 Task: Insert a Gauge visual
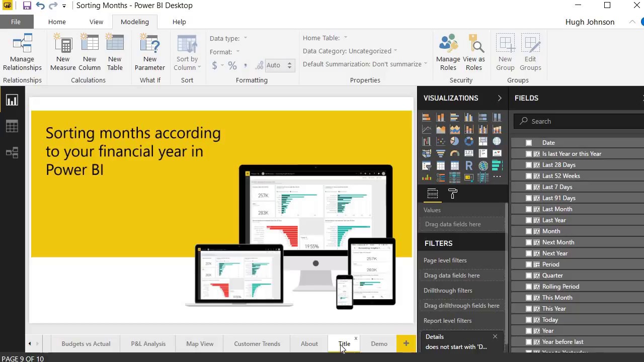(455, 153)
